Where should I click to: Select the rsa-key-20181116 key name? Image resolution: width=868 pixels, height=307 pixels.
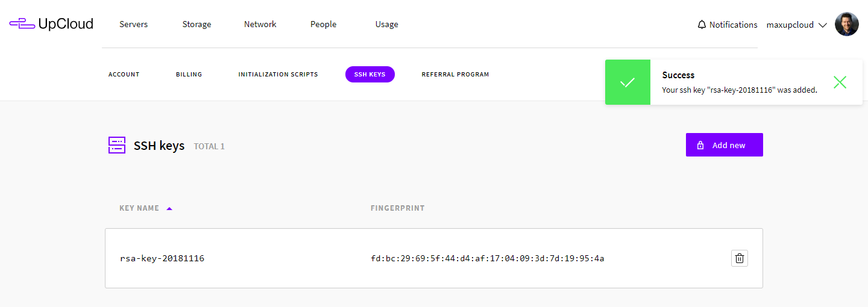(x=162, y=259)
